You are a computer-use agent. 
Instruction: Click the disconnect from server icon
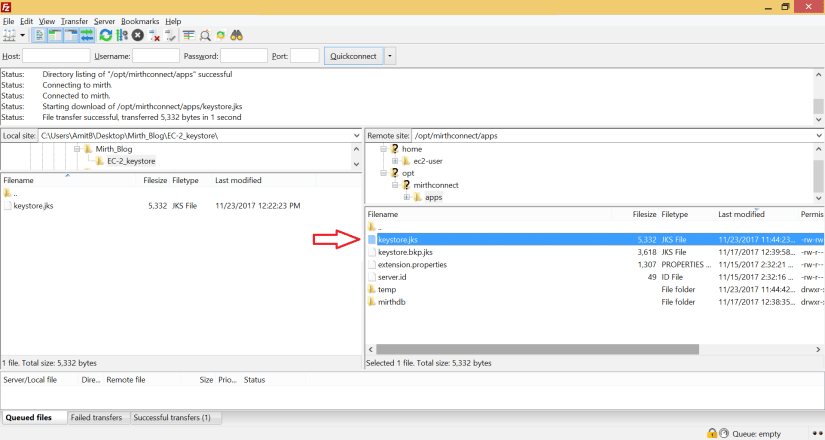(155, 36)
